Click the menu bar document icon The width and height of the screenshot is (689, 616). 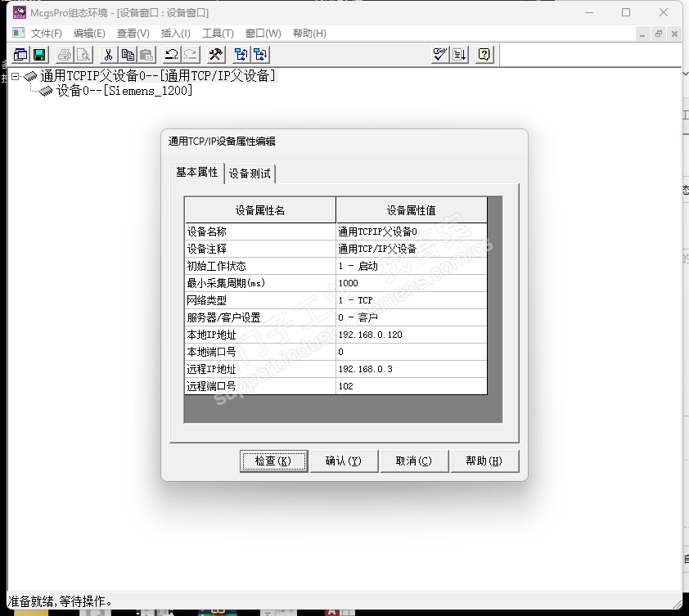pos(19,33)
